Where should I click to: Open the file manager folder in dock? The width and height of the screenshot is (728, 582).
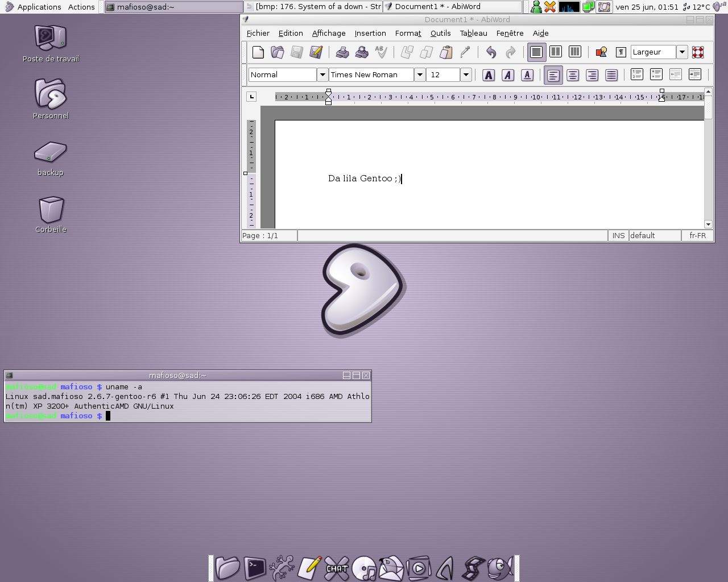(227, 568)
